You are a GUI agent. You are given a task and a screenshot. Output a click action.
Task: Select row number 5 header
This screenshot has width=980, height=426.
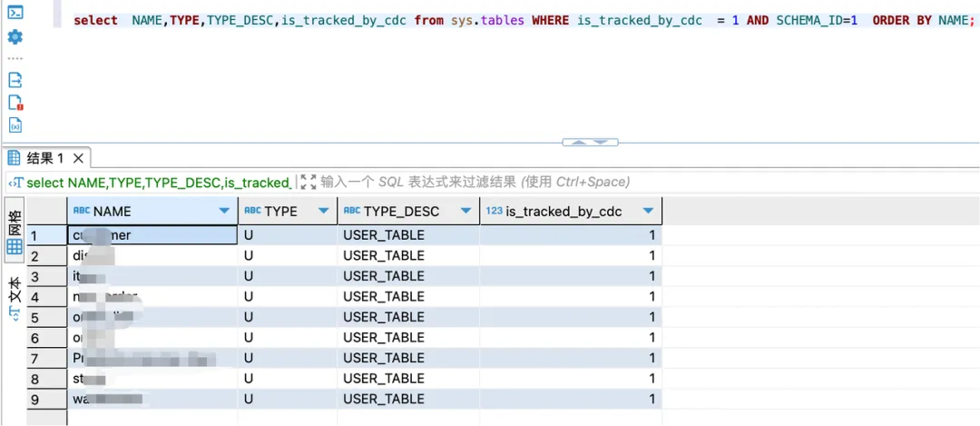36,317
